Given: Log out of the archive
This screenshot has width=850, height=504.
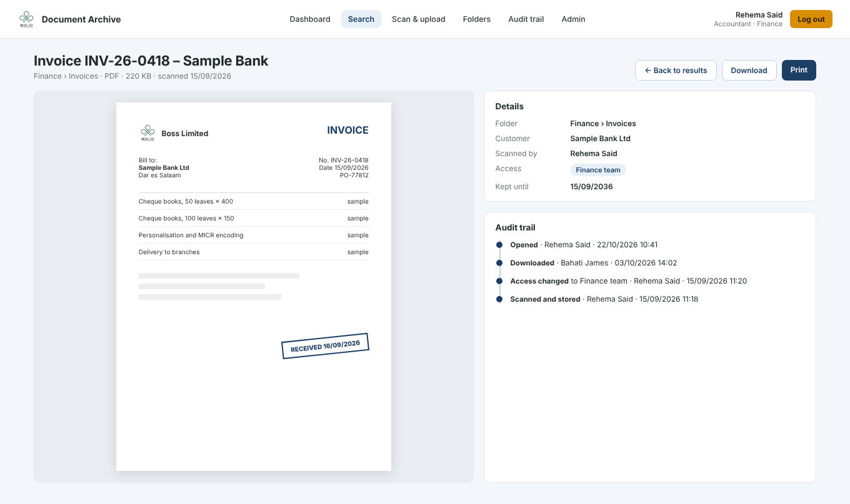Looking at the screenshot, I should 811,19.
